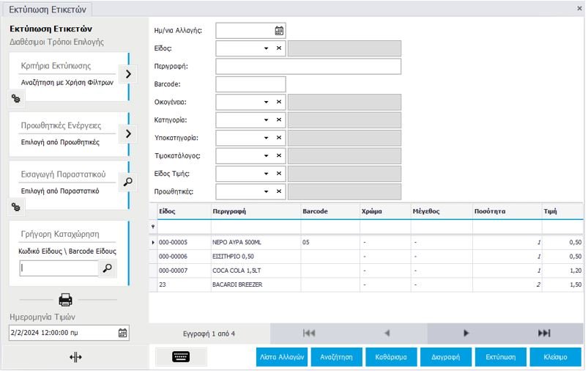This screenshot has width=588, height=371.
Task: Click the printer icon in left panel
Action: pyautogui.click(x=66, y=299)
